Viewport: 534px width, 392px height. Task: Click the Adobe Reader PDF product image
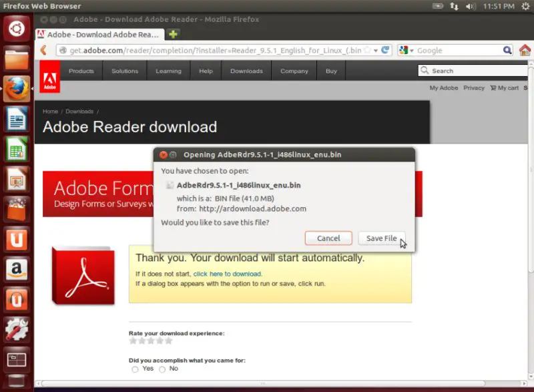tap(83, 275)
